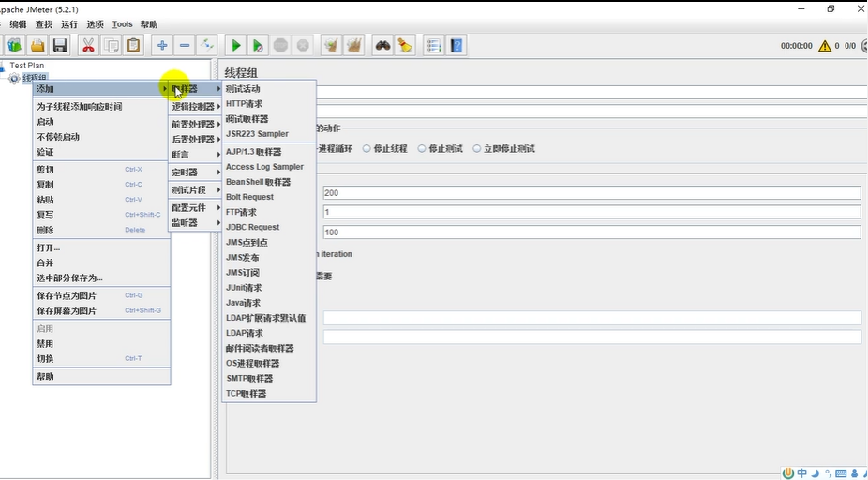Click the green Start test icon
The height and width of the screenshot is (480, 868).
point(236,45)
